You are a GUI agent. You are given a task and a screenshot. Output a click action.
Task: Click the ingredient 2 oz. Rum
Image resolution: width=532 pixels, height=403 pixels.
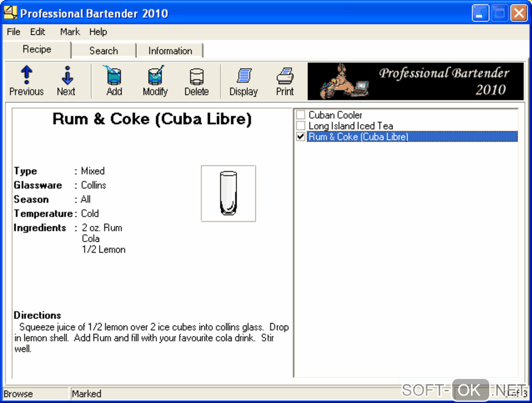[102, 228]
